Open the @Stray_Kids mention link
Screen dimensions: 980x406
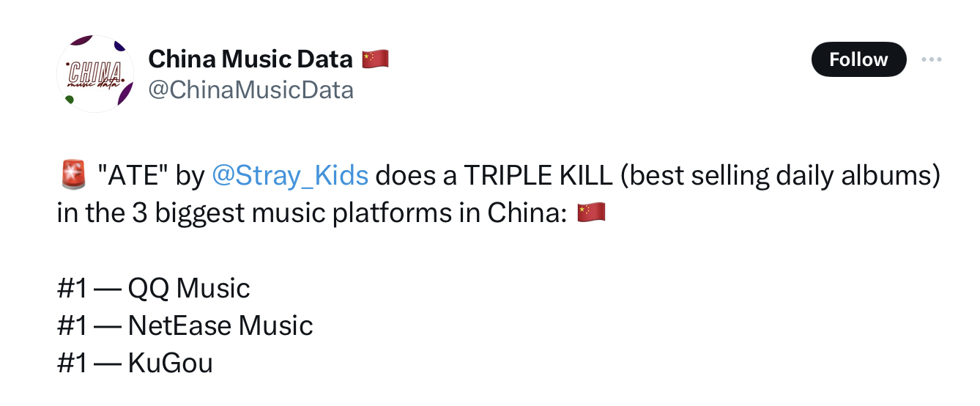pos(289,176)
